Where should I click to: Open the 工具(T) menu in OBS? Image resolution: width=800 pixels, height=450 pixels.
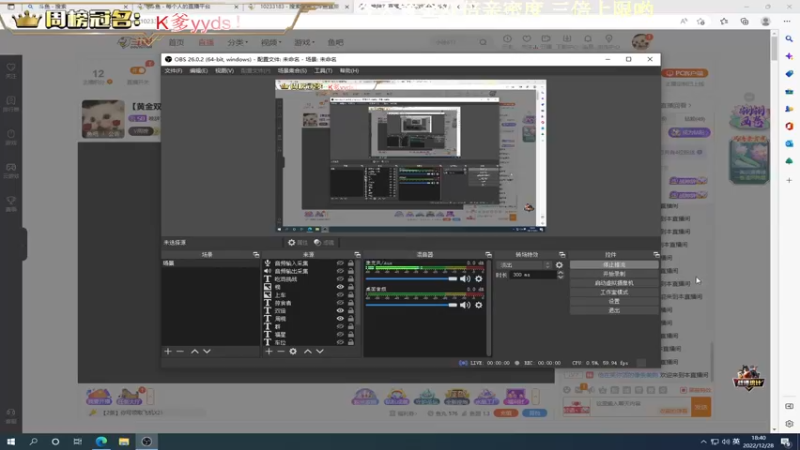coord(323,71)
